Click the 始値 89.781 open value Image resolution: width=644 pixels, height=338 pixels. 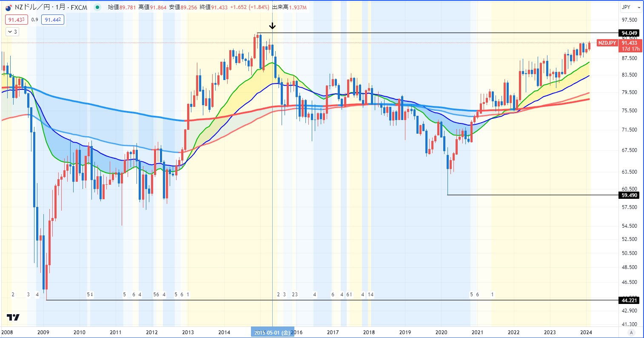click(x=122, y=7)
